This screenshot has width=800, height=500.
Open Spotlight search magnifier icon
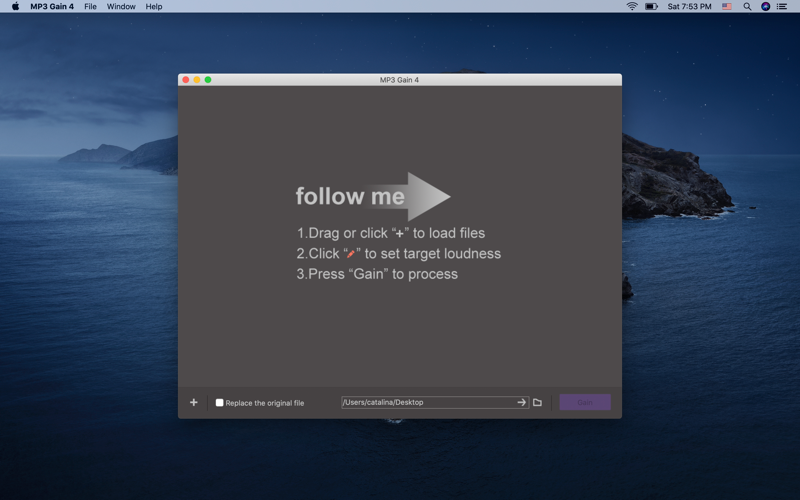[x=747, y=6]
